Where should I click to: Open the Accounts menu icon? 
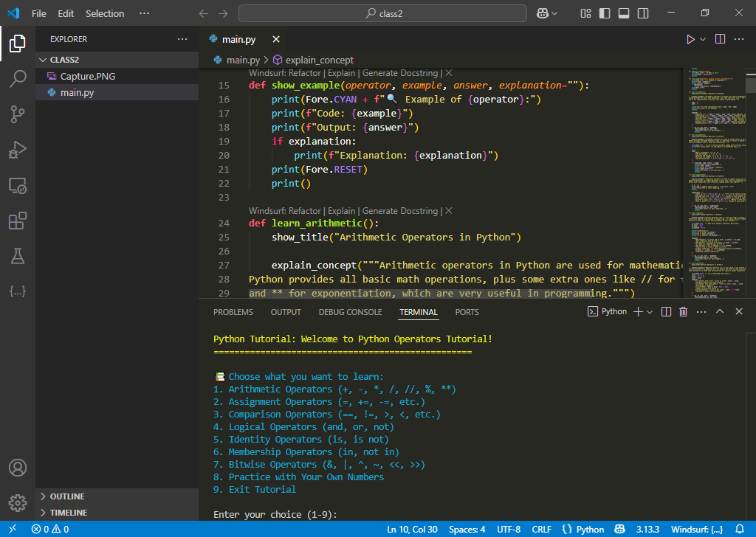[x=18, y=468]
